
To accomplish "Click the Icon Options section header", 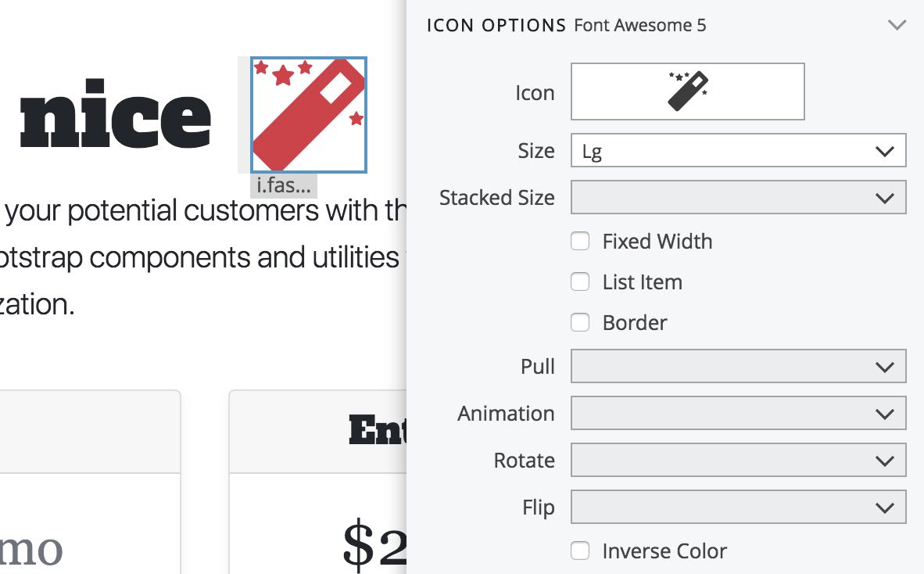I will pyautogui.click(x=496, y=25).
